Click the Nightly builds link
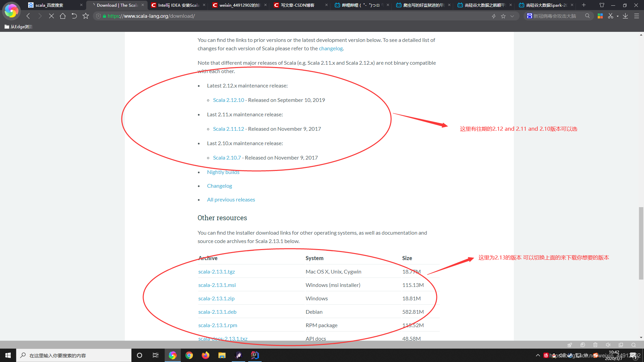 coord(223,172)
